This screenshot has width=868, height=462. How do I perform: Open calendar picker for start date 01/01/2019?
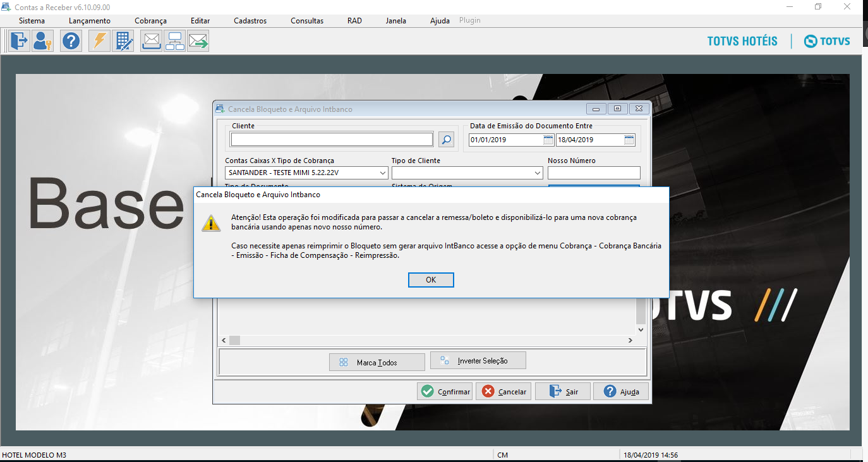(548, 140)
